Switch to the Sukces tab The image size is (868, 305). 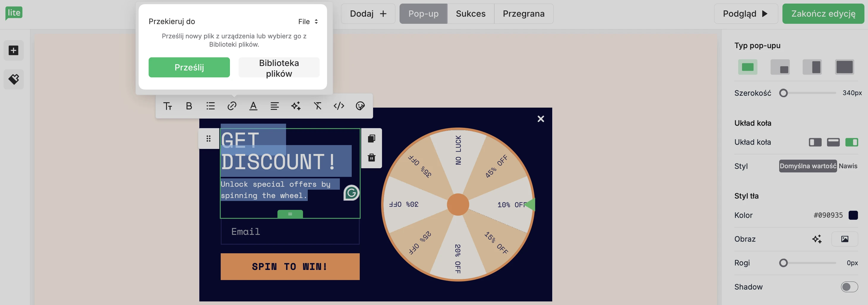[471, 14]
